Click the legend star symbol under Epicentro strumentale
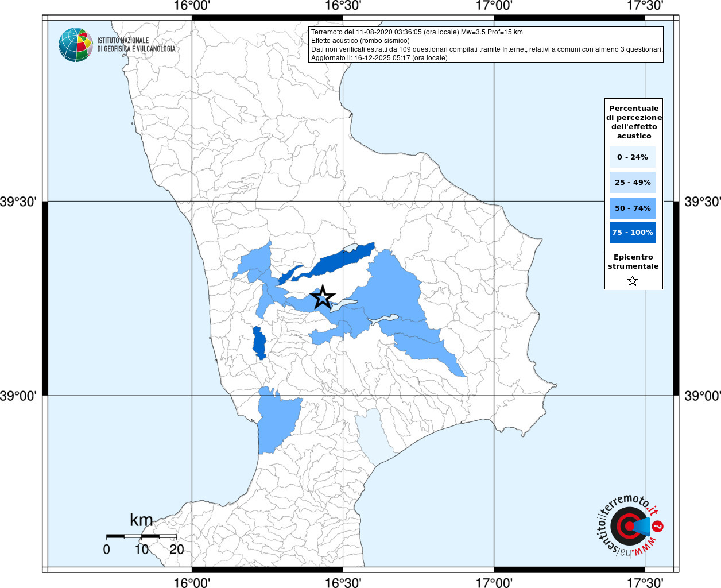The image size is (721, 588). 633,281
